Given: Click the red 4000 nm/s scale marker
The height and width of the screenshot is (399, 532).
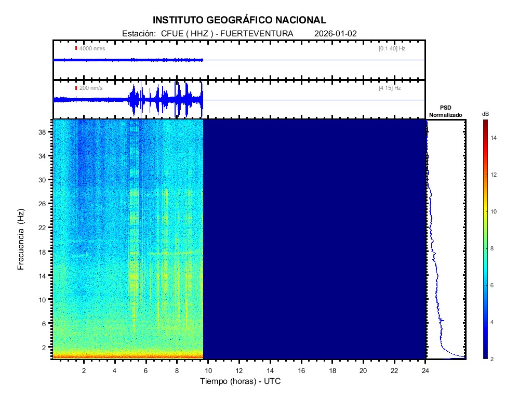Looking at the screenshot, I should 76,48.
